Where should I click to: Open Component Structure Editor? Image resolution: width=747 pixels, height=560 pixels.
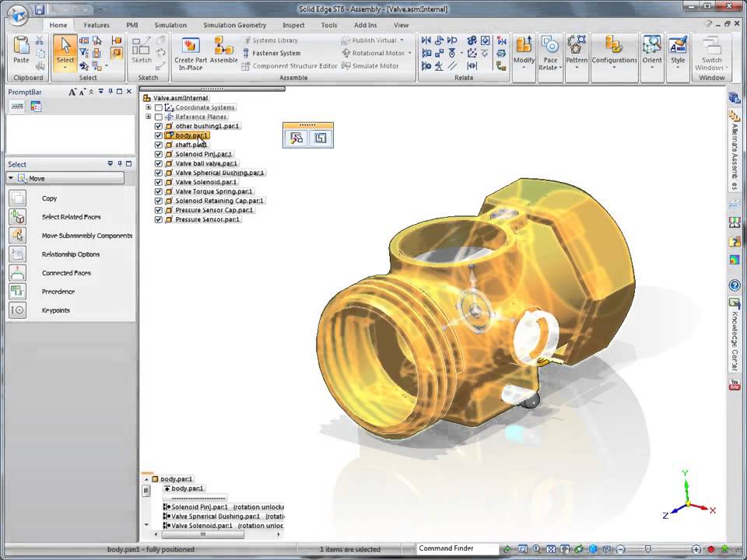(x=289, y=66)
